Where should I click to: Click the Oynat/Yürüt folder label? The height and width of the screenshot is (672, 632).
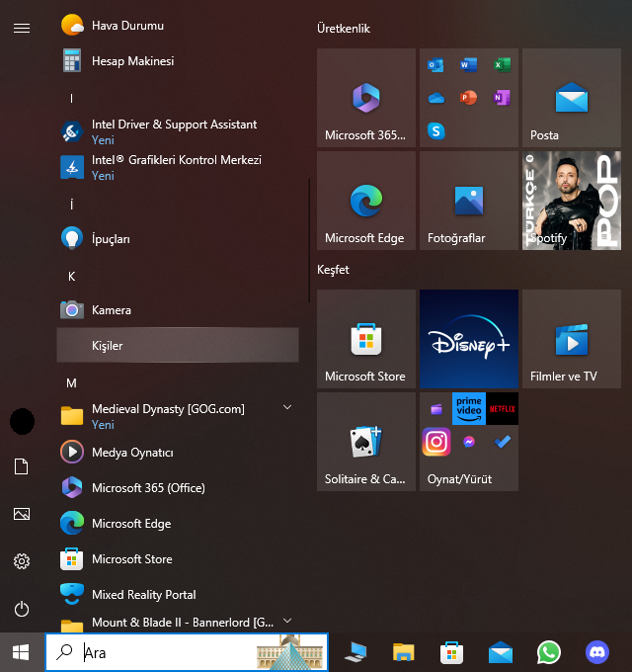[x=459, y=478]
